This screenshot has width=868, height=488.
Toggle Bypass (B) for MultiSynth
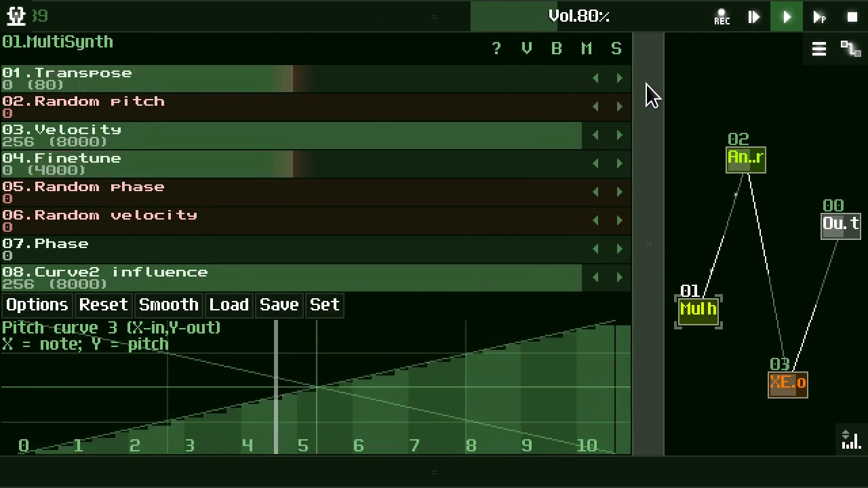[556, 49]
